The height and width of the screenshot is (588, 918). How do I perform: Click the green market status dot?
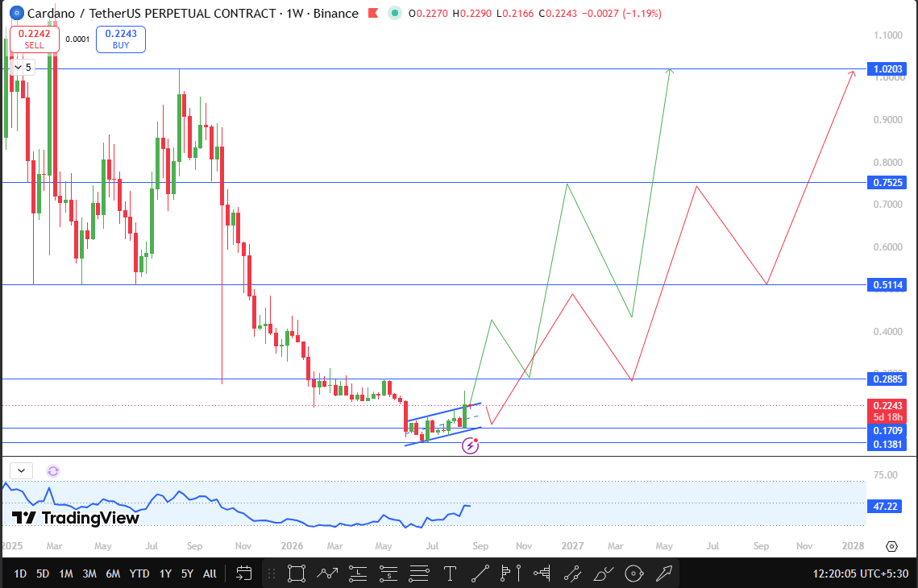[395, 13]
